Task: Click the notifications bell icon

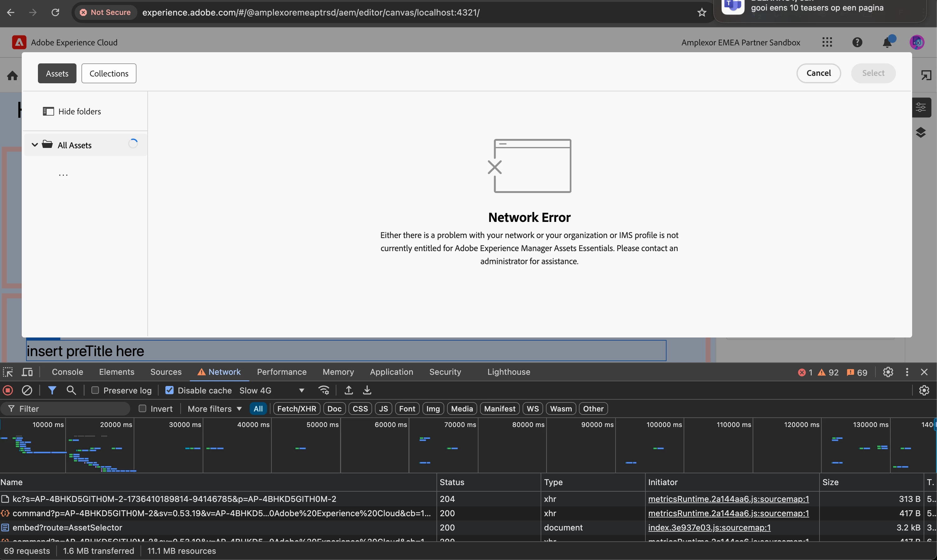Action: [x=887, y=42]
